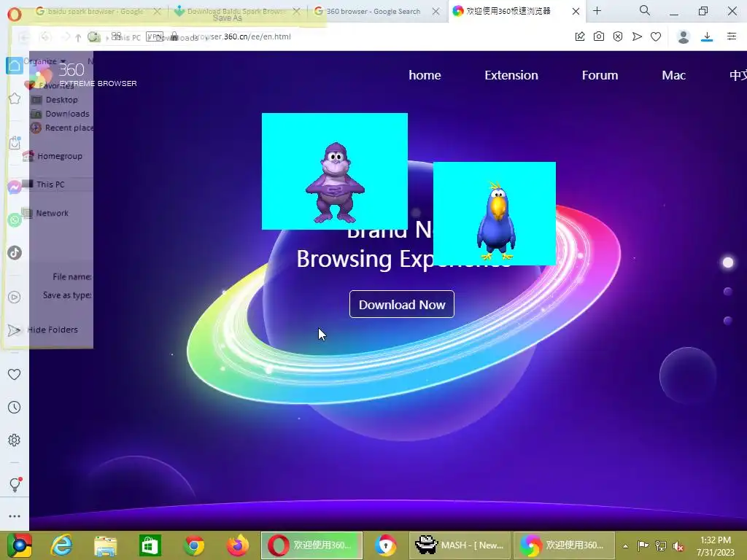Open the Forum menu item
This screenshot has height=560, width=747.
pyautogui.click(x=600, y=75)
